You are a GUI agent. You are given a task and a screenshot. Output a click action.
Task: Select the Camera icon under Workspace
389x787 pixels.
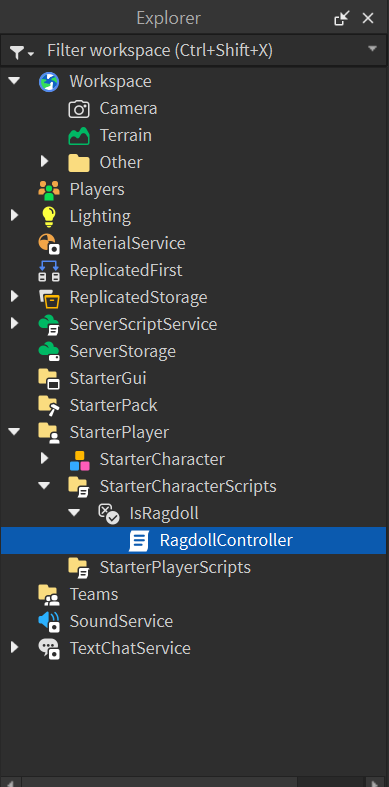pos(79,108)
